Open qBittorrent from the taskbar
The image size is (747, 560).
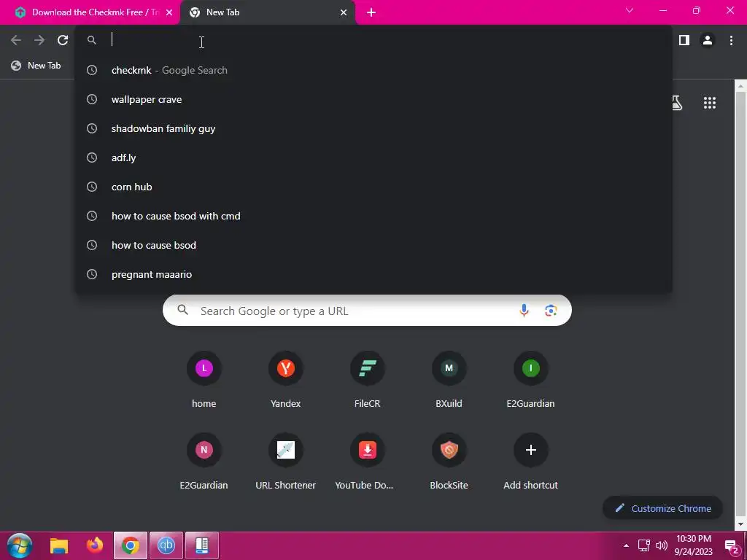(166, 545)
